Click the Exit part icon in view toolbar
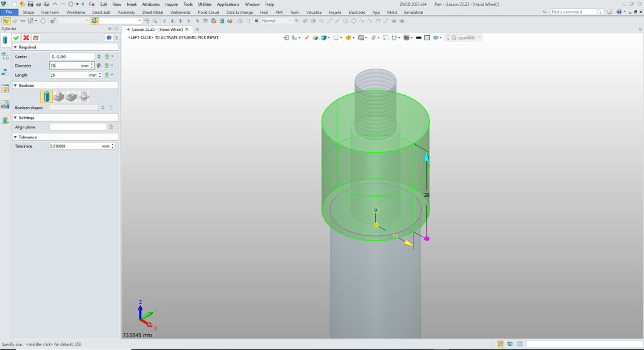 [x=286, y=38]
